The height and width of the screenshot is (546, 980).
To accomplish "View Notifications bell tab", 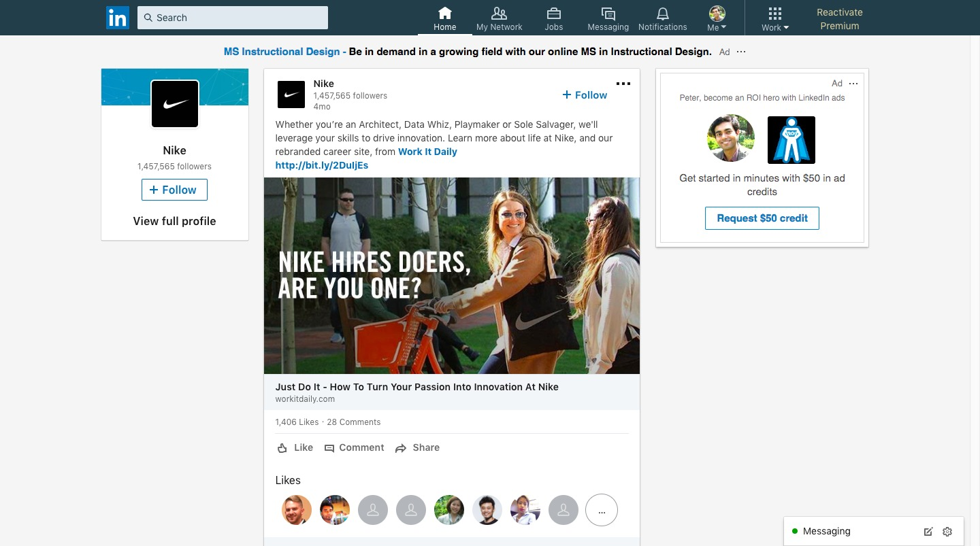I will [663, 18].
